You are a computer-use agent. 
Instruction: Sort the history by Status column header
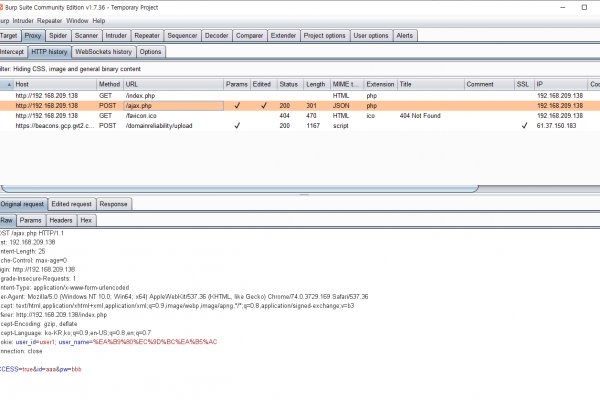289,84
